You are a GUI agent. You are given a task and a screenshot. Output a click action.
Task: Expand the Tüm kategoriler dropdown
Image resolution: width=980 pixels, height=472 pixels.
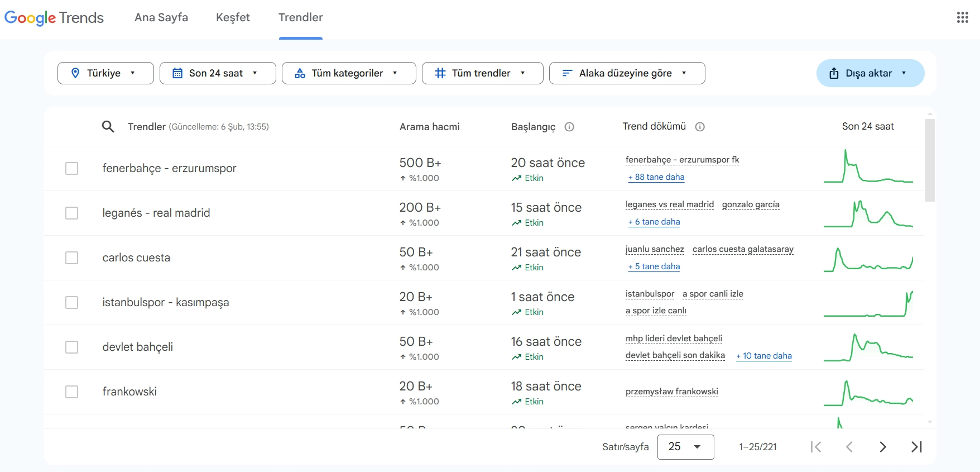(349, 73)
